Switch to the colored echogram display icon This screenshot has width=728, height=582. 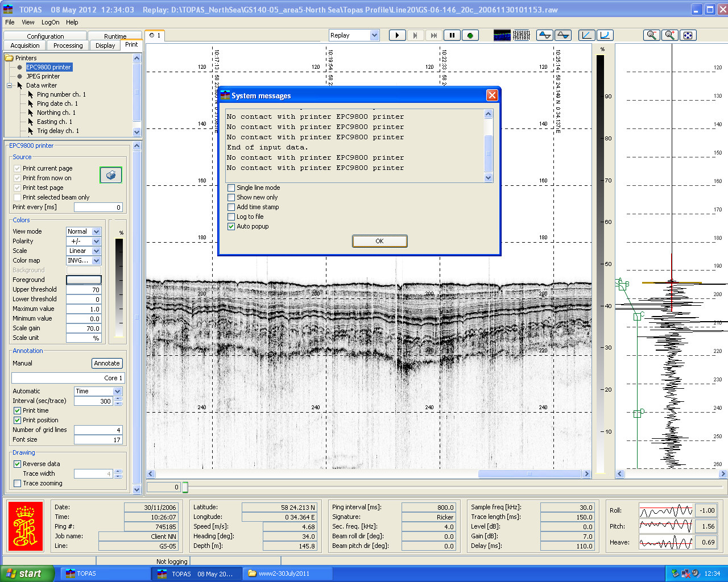502,35
